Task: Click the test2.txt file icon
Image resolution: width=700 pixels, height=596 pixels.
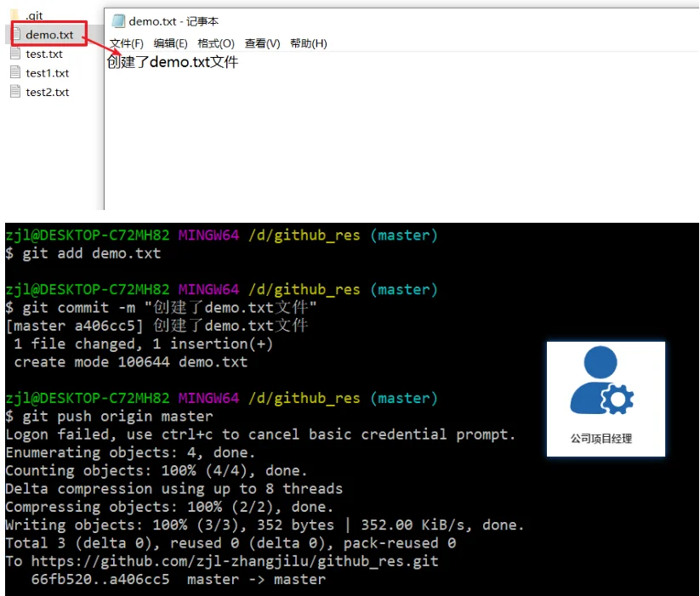Action: tap(15, 92)
